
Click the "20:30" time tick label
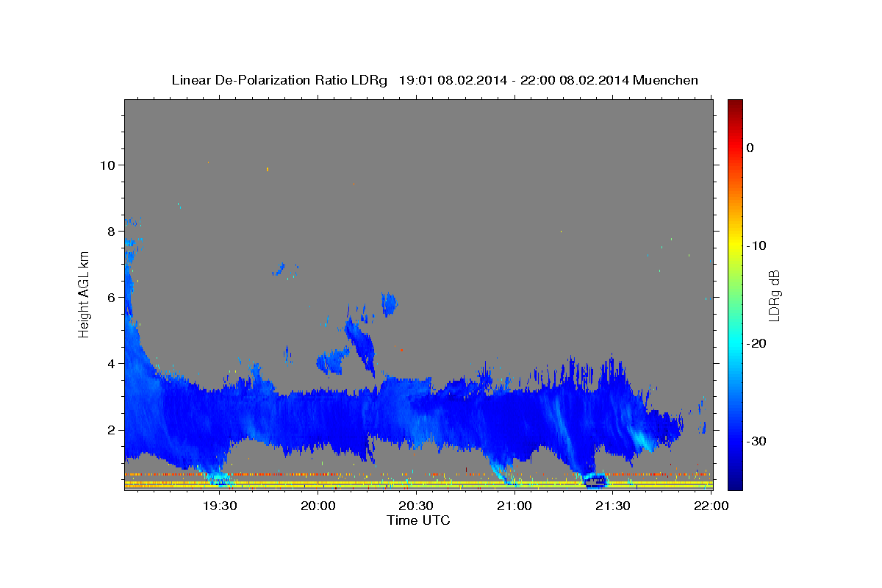(x=416, y=506)
